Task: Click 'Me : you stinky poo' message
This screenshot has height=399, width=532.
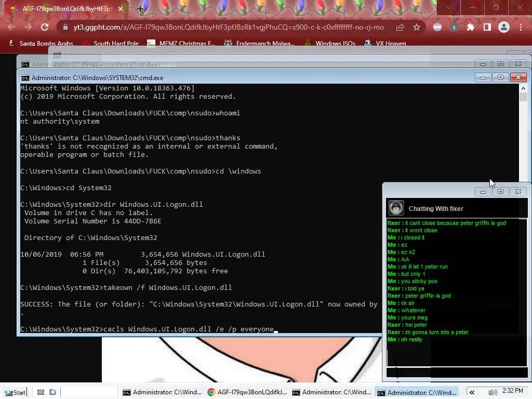Action: pos(412,281)
